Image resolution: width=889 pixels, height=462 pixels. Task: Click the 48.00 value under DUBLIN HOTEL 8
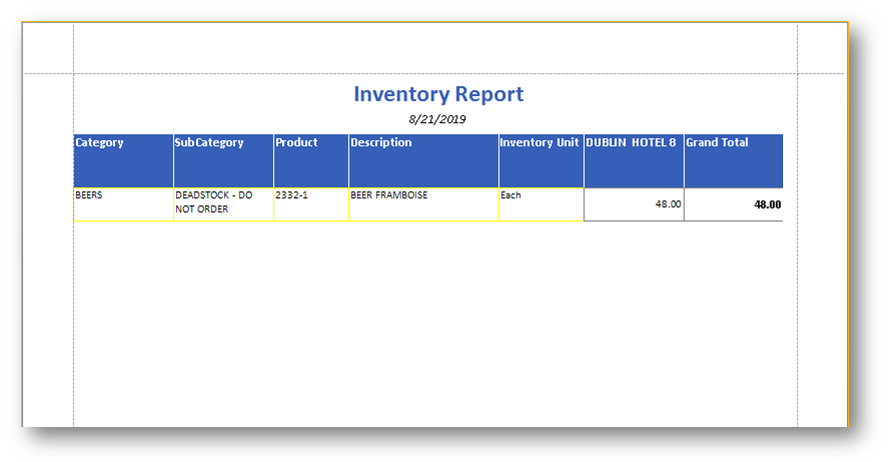tap(668, 204)
